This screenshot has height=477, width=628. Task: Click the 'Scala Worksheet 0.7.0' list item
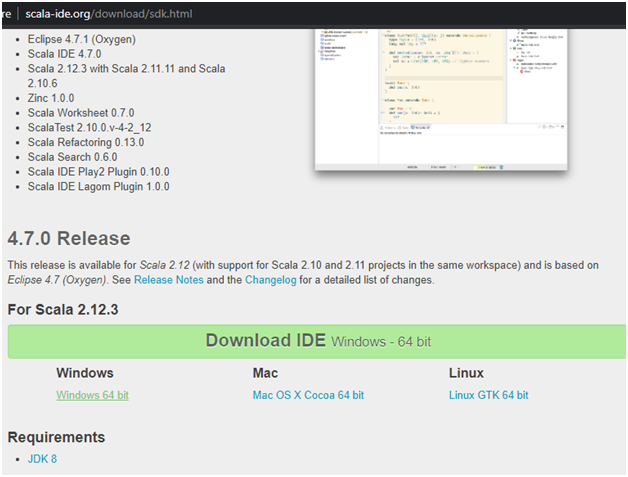[x=81, y=113]
